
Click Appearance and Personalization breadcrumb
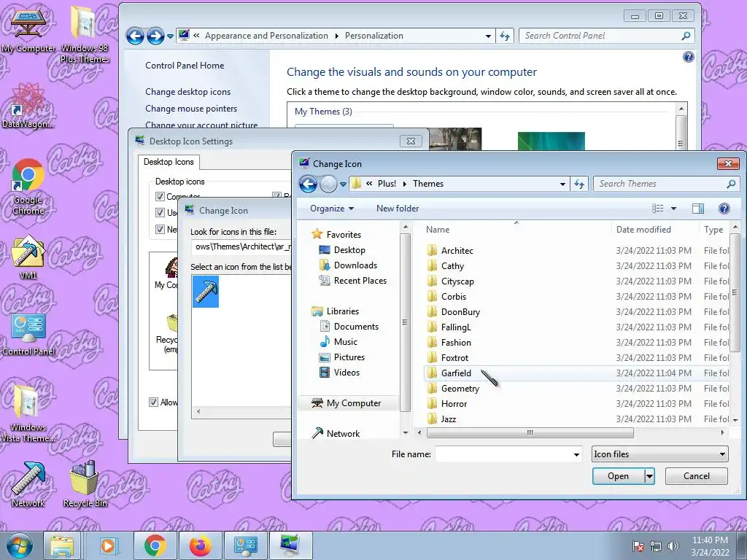coord(266,36)
